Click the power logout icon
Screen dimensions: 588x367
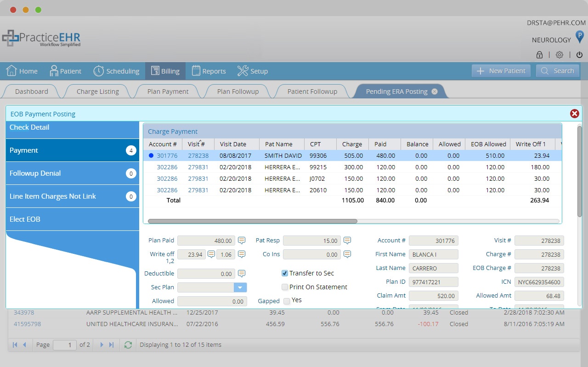point(579,55)
